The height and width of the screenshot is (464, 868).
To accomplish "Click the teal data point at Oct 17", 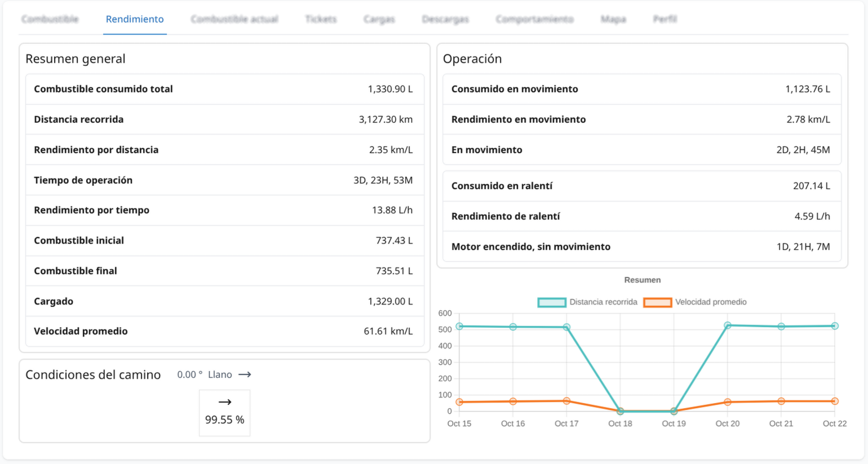I will coord(566,327).
